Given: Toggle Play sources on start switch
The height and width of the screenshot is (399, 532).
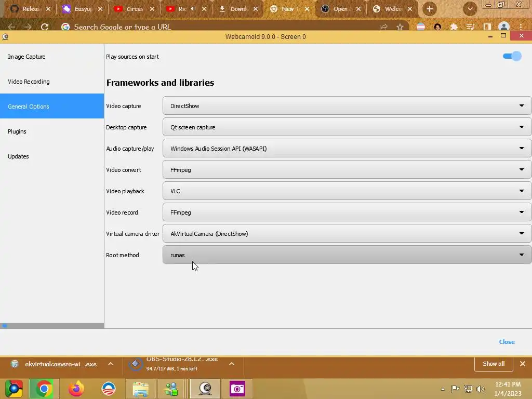Looking at the screenshot, I should (512, 56).
